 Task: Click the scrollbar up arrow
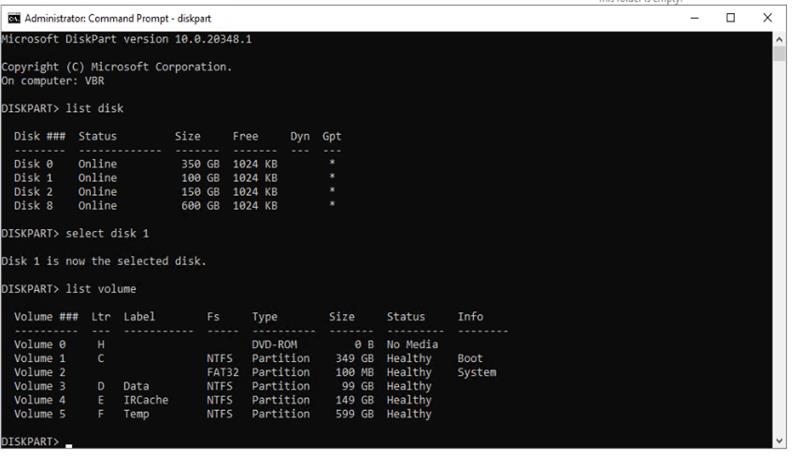780,39
